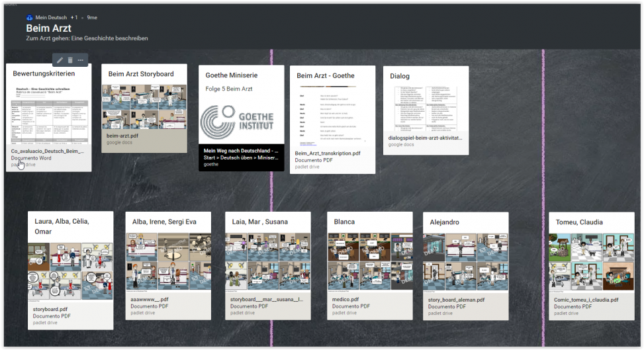644x350 pixels.
Task: Click the Beim Arzt board title
Action: (x=49, y=28)
